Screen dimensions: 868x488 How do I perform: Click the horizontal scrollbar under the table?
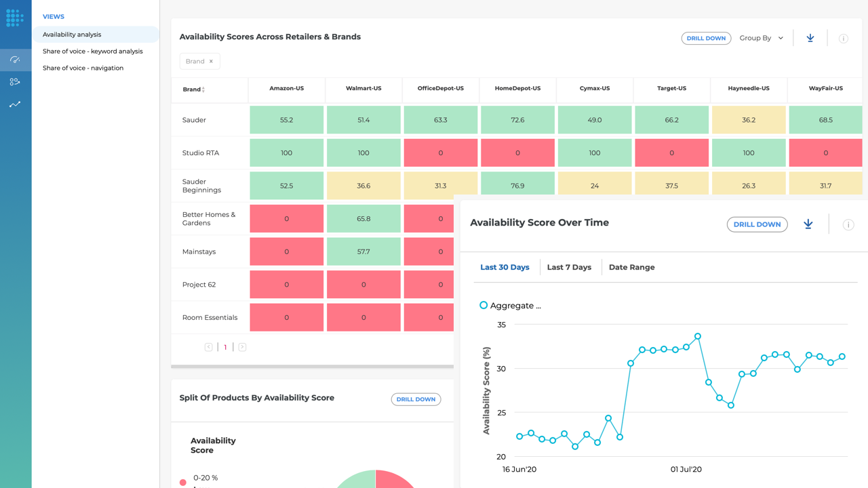(312, 367)
